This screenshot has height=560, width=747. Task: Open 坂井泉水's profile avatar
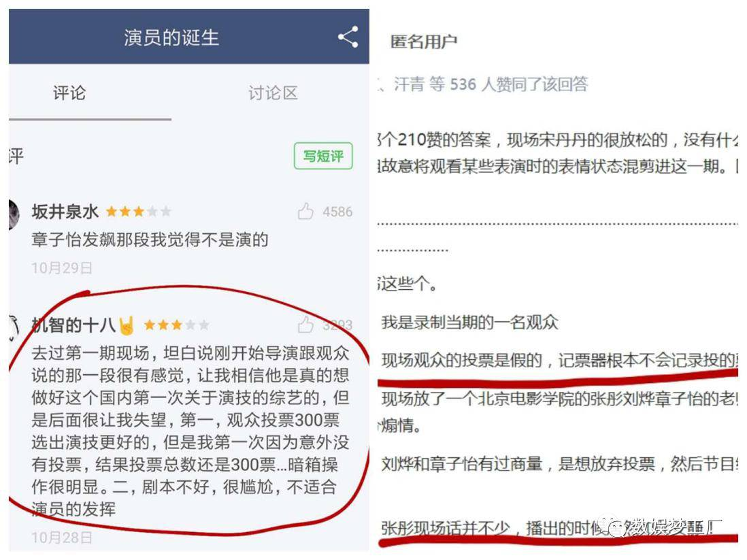click(14, 214)
